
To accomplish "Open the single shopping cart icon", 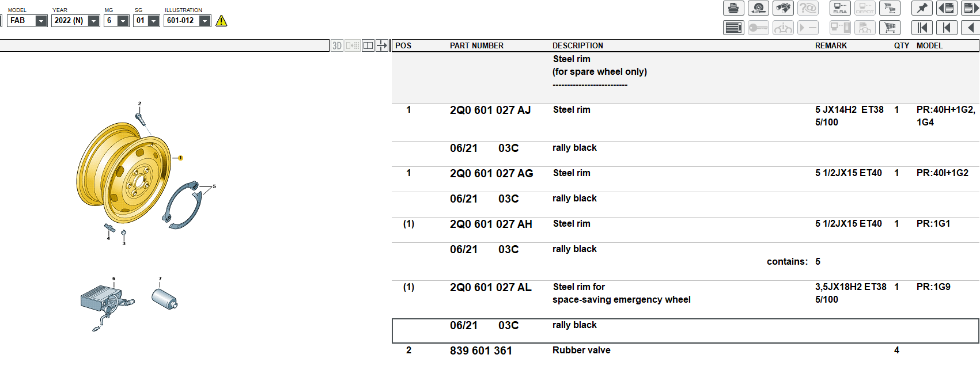I will coord(890,28).
